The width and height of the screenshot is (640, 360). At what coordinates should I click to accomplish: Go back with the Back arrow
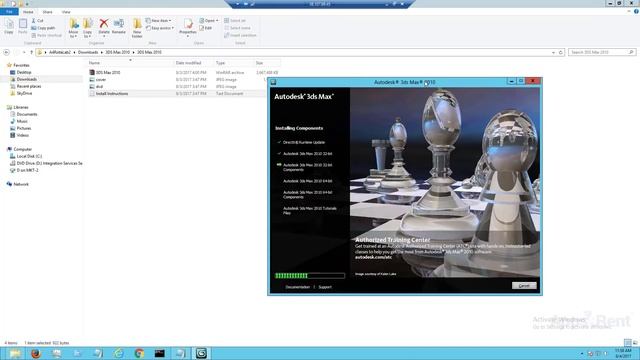coord(6,52)
